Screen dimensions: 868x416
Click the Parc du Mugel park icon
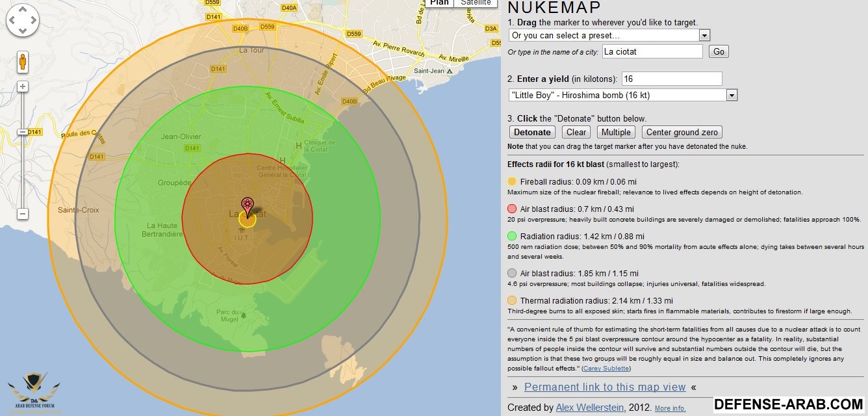(244, 317)
